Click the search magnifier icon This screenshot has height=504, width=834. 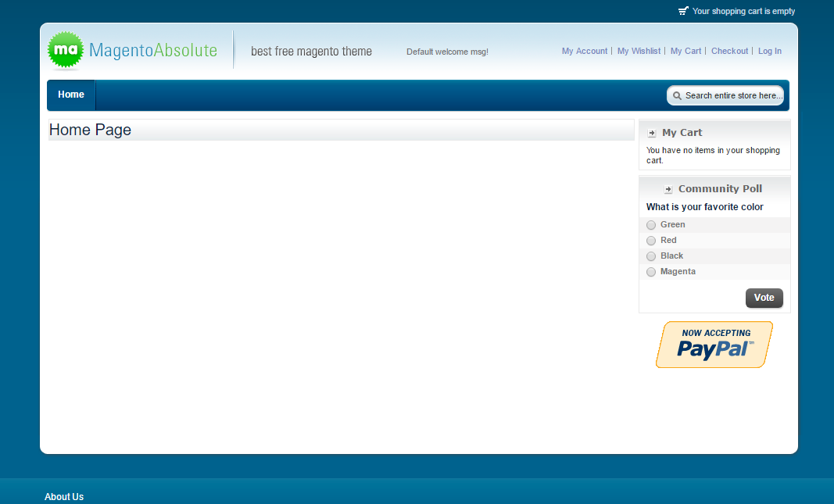point(677,95)
